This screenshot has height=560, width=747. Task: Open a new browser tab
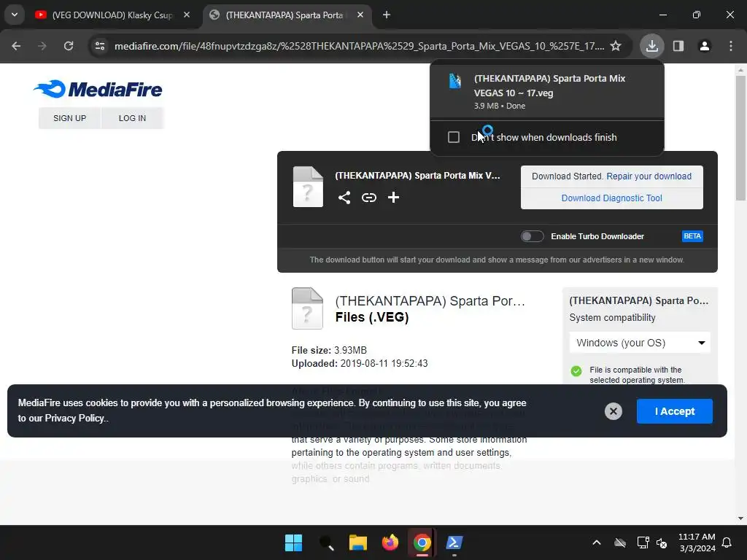point(387,15)
